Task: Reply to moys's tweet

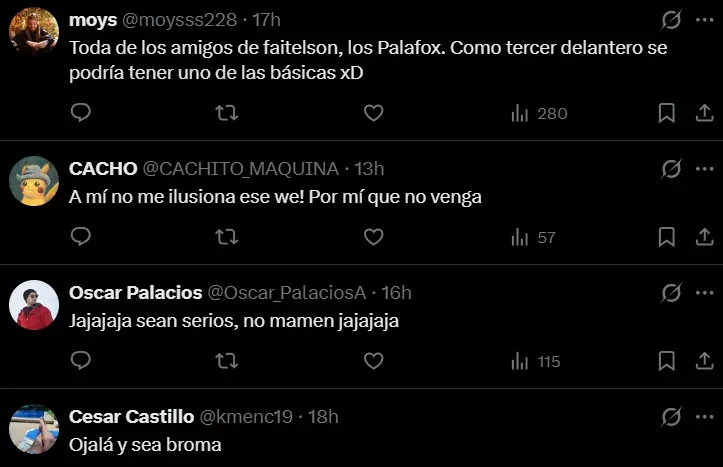Action: tap(81, 113)
